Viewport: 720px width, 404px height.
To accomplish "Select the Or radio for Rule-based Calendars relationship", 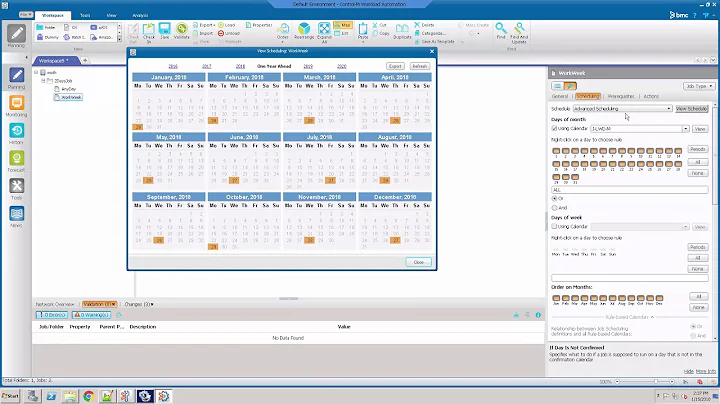I will click(x=693, y=326).
